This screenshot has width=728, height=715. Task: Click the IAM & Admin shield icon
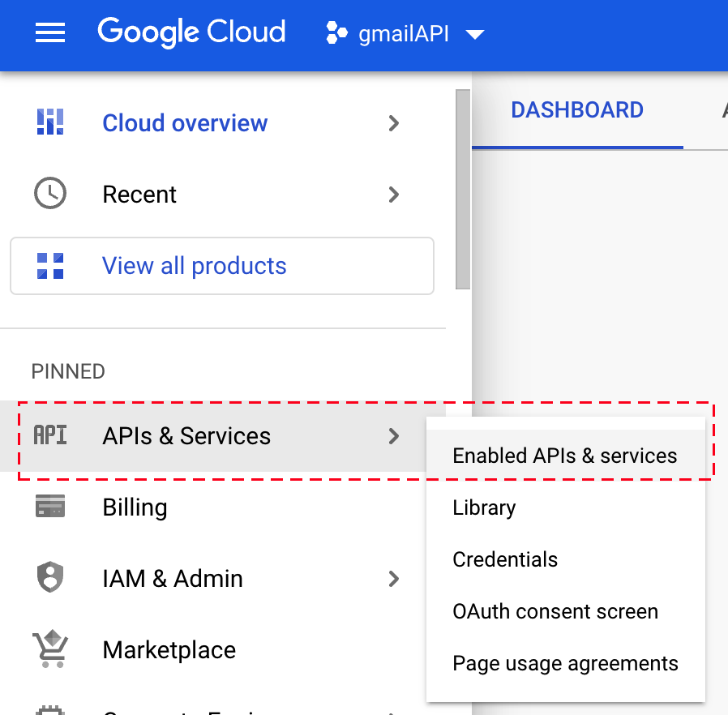click(x=50, y=577)
